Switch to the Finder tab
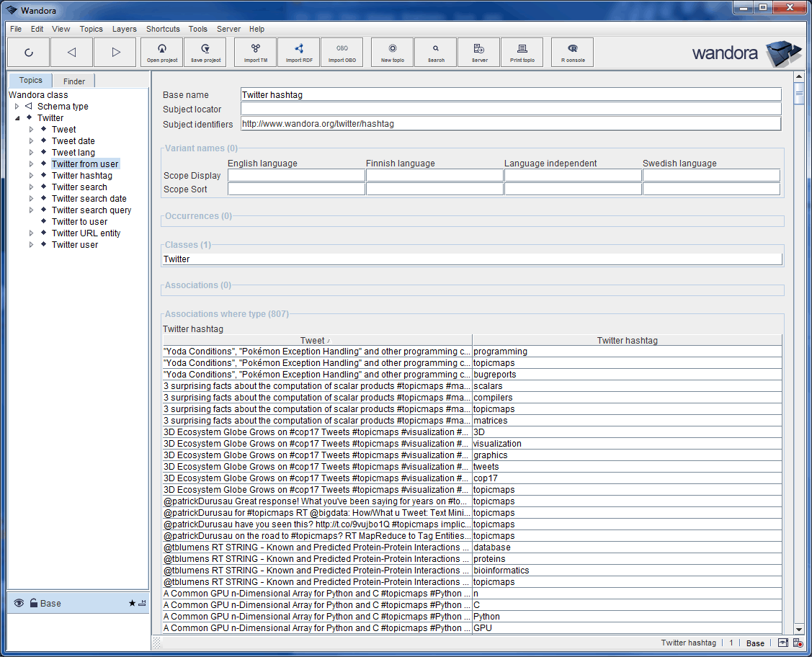812x657 pixels. 73,80
